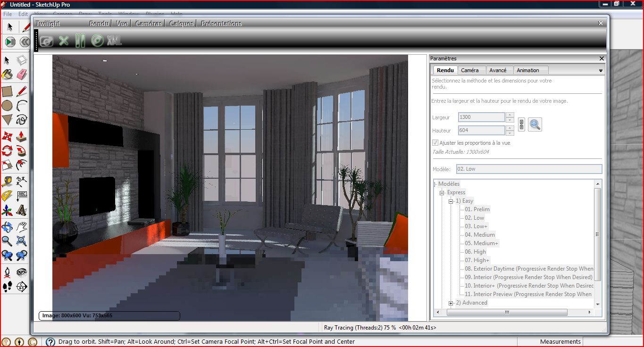Click the help question-mark status icon
This screenshot has width=644, height=347.
[x=50, y=342]
